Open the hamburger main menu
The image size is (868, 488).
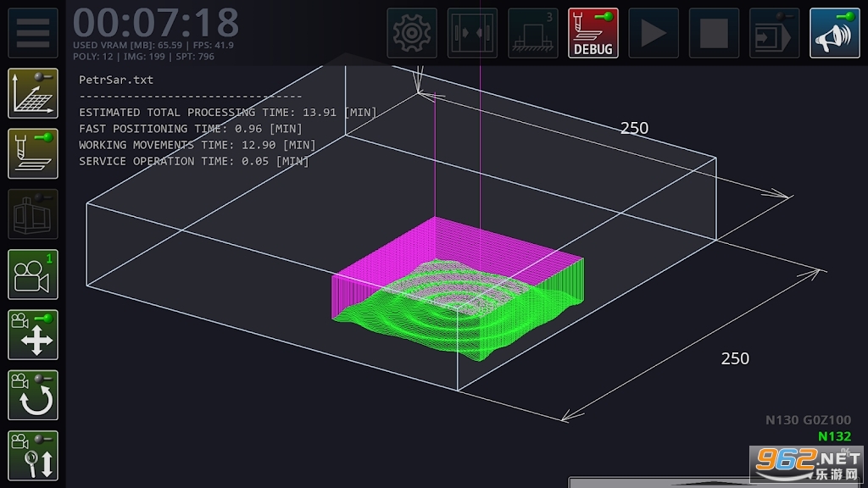[33, 33]
